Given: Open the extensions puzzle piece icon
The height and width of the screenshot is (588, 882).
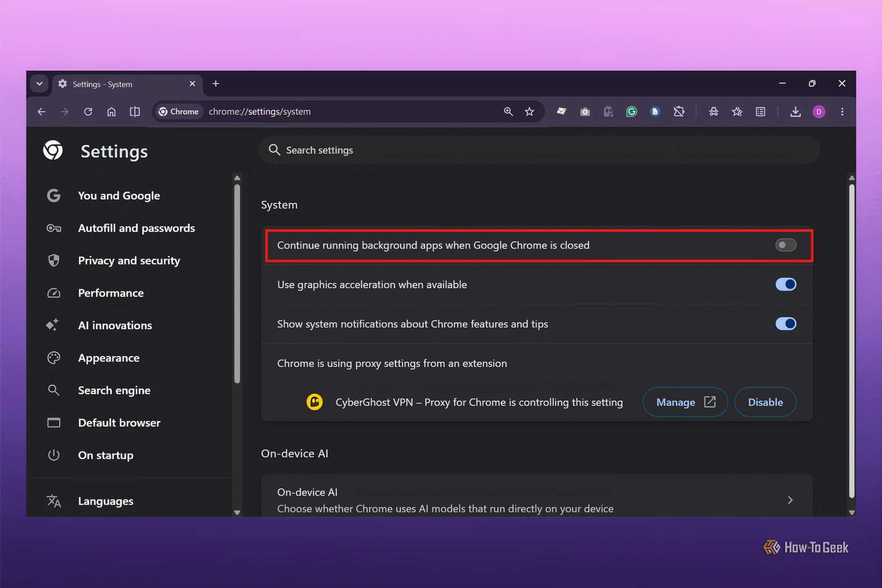Looking at the screenshot, I should click(679, 112).
